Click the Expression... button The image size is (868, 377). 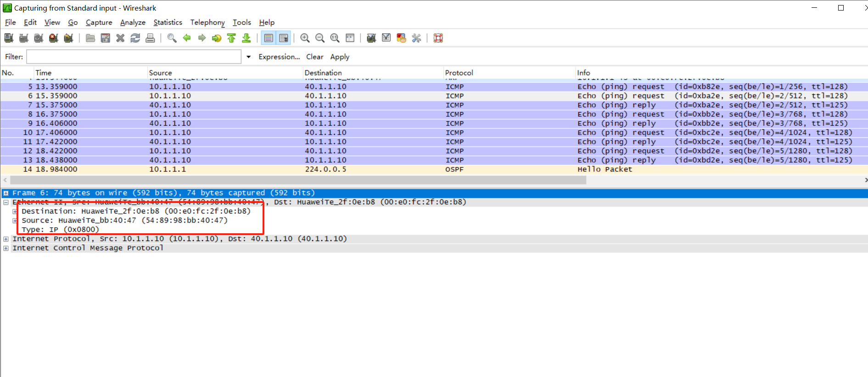click(x=279, y=57)
